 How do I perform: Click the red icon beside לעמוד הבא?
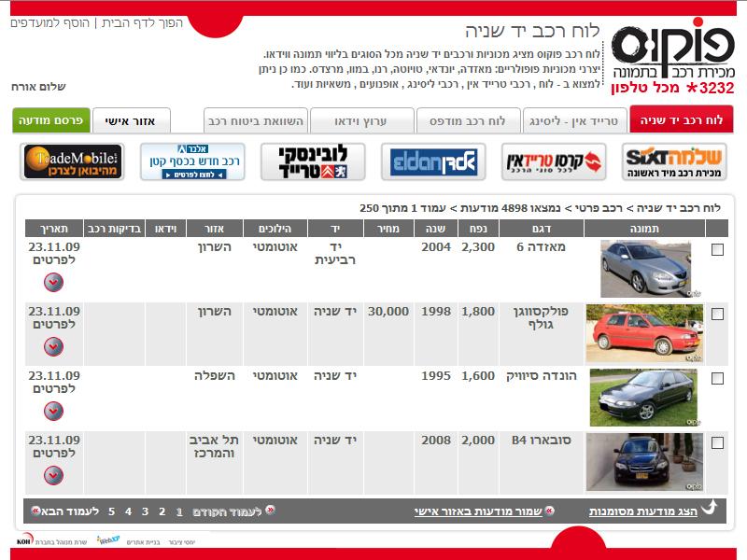[35, 511]
